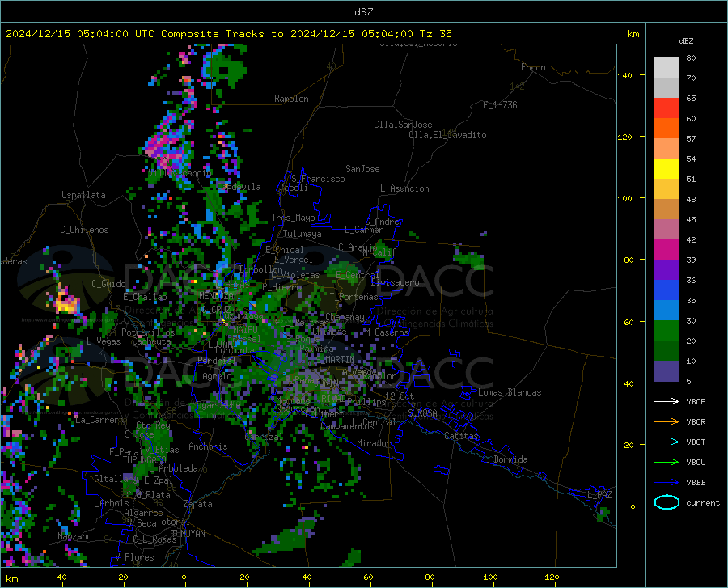Click the 'Tulumaya' map label
This screenshot has height=588, width=728.
click(x=303, y=234)
